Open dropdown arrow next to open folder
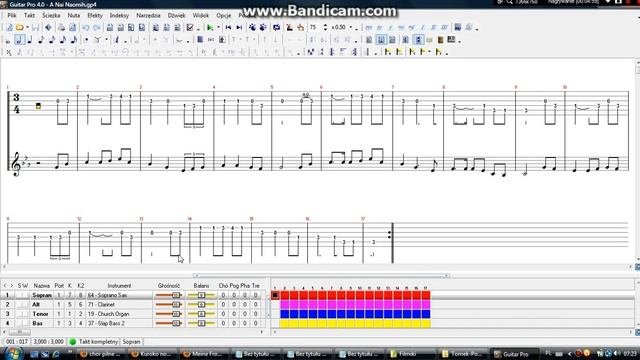 click(x=27, y=27)
